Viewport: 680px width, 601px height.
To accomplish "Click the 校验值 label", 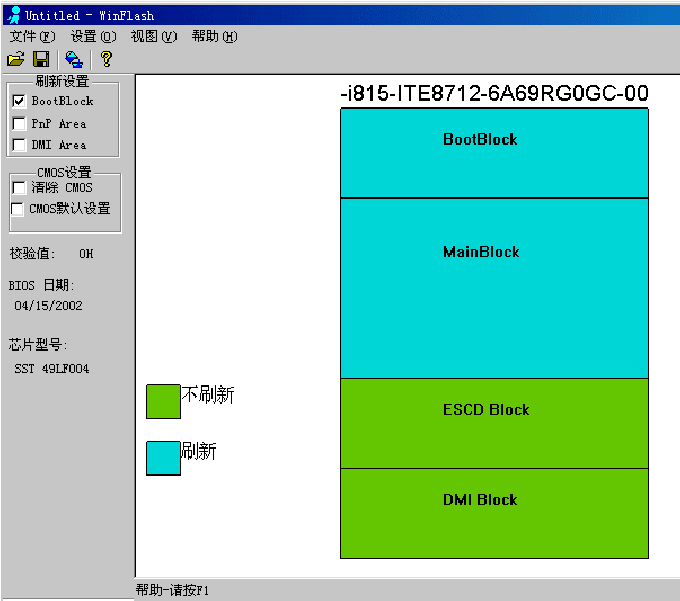I will 32,253.
